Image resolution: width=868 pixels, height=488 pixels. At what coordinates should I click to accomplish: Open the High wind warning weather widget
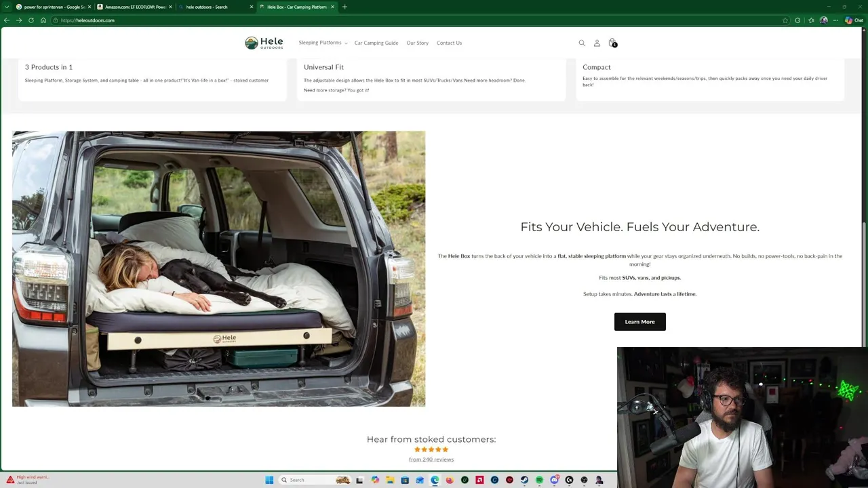[27, 480]
